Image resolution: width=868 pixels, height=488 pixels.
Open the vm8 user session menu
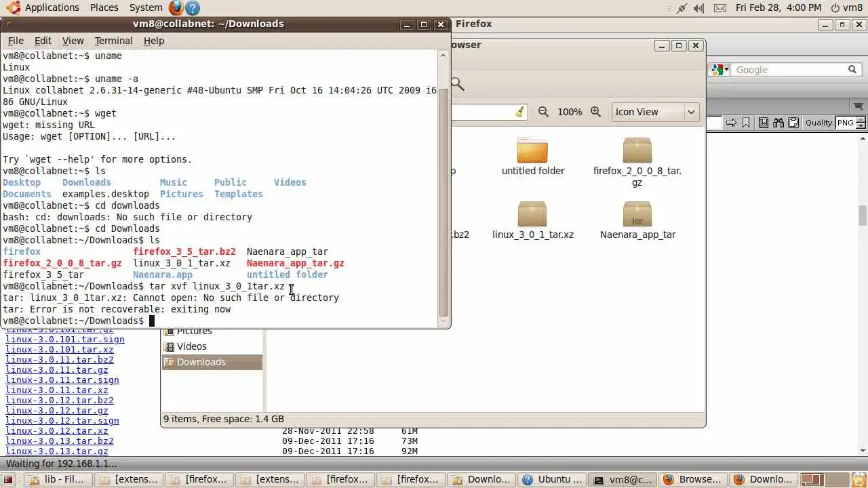pyautogui.click(x=846, y=8)
